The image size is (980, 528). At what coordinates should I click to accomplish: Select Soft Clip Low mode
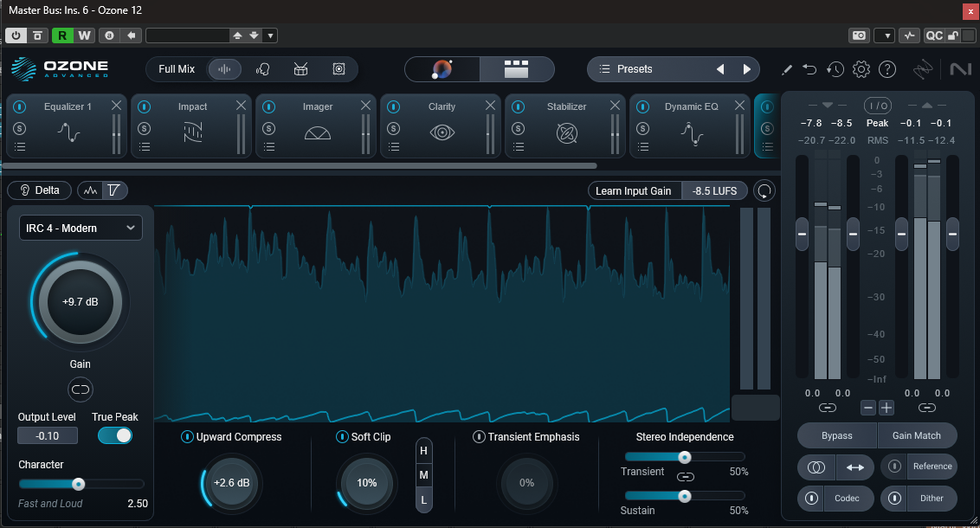(x=423, y=500)
